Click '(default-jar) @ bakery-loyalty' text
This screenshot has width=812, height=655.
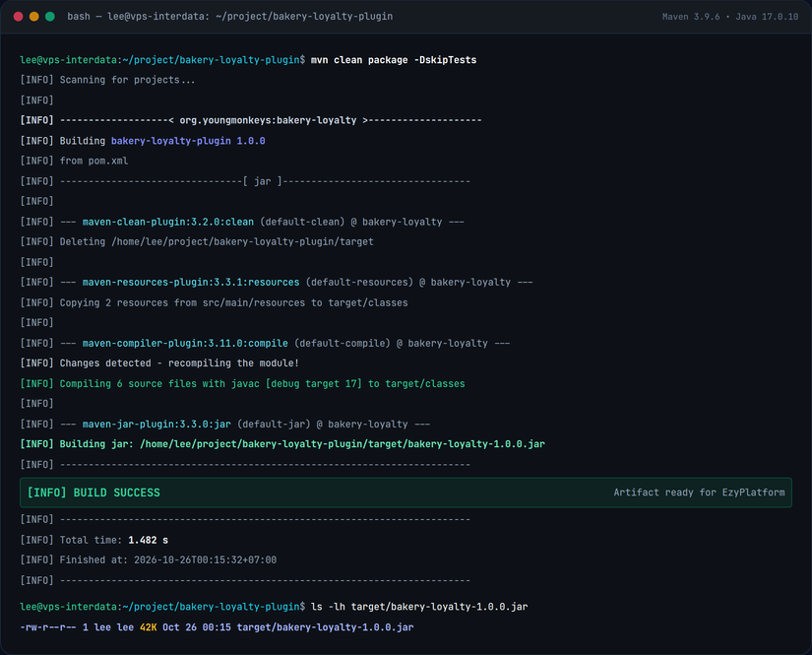pyautogui.click(x=323, y=425)
